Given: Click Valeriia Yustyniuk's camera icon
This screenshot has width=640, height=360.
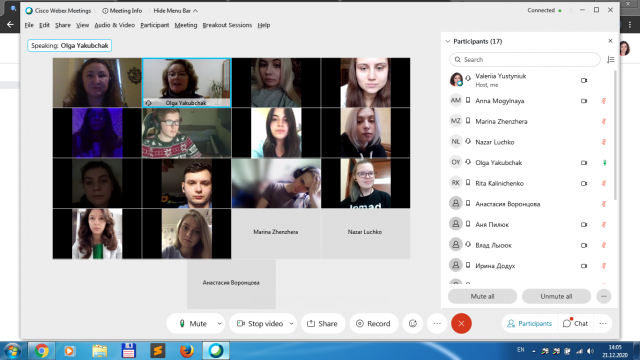Looking at the screenshot, I should pyautogui.click(x=584, y=80).
